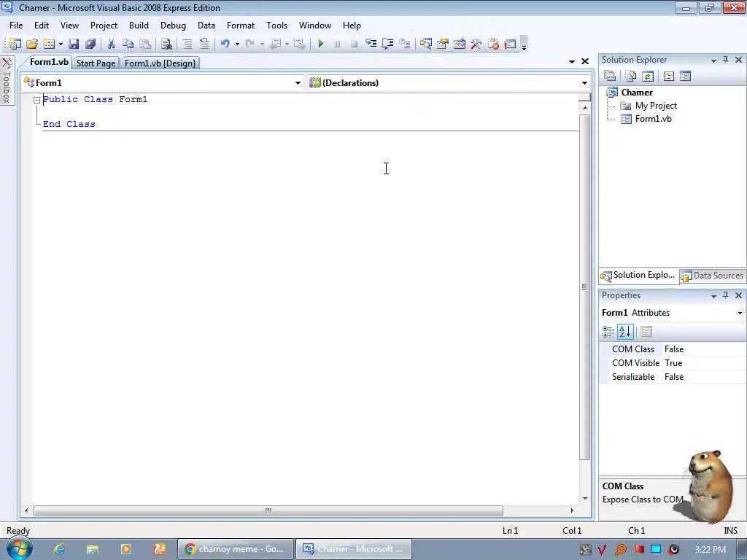Click the COM Class property value False

pos(704,349)
